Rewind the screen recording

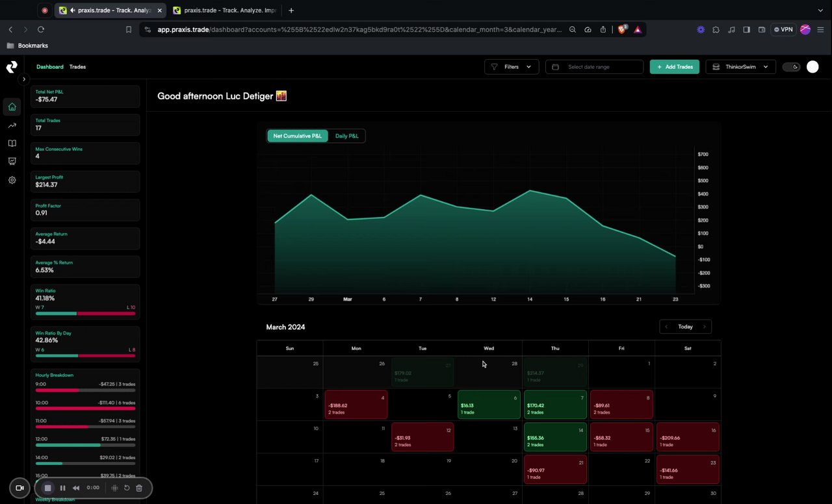pyautogui.click(x=76, y=488)
